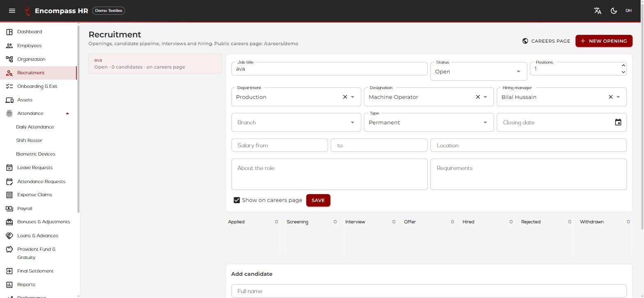Click the Loans & Advances handshake icon
644x298 pixels.
[9, 236]
